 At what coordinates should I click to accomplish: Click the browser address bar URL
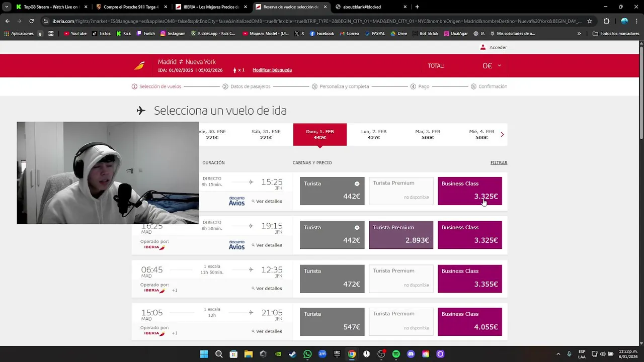click(316, 21)
